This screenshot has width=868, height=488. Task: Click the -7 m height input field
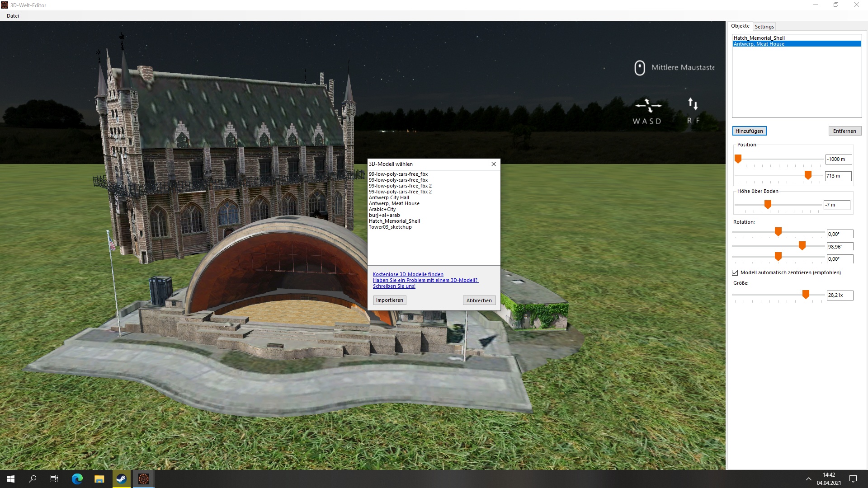[837, 205]
